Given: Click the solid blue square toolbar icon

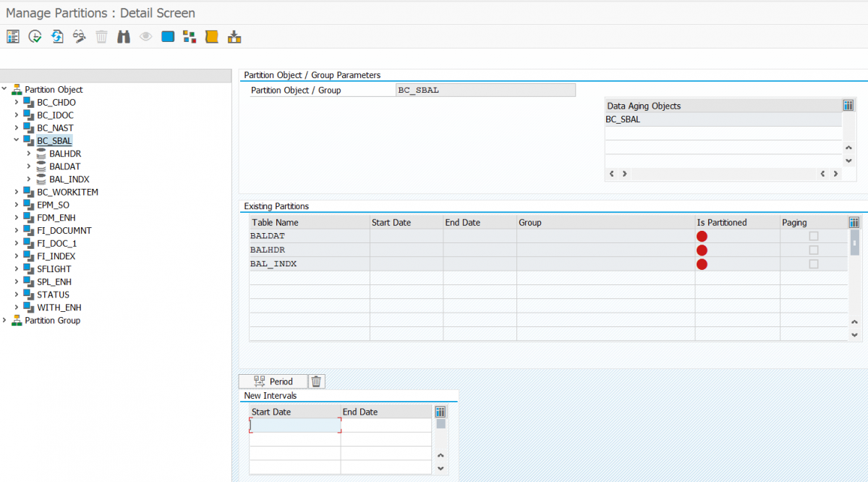Looking at the screenshot, I should tap(168, 36).
